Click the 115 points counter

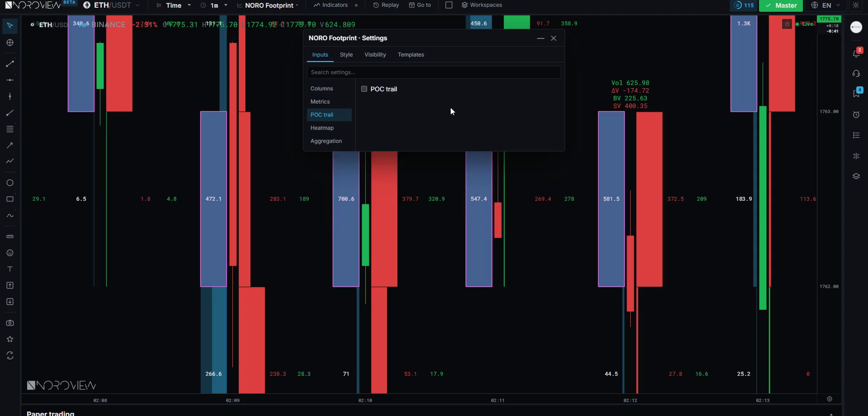click(744, 5)
